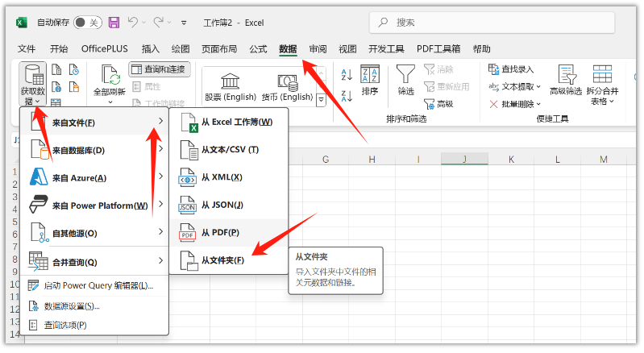The image size is (644, 353).
Task: Click the Existing Connections orange icon
Action: tap(74, 87)
